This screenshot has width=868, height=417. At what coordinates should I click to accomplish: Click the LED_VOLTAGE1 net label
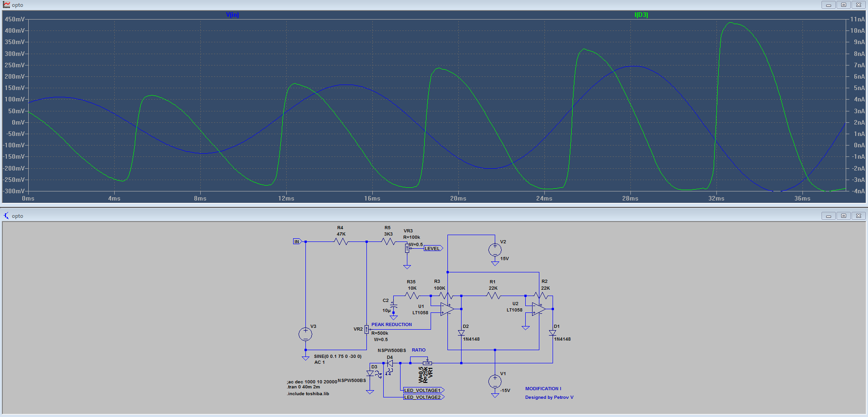(424, 390)
